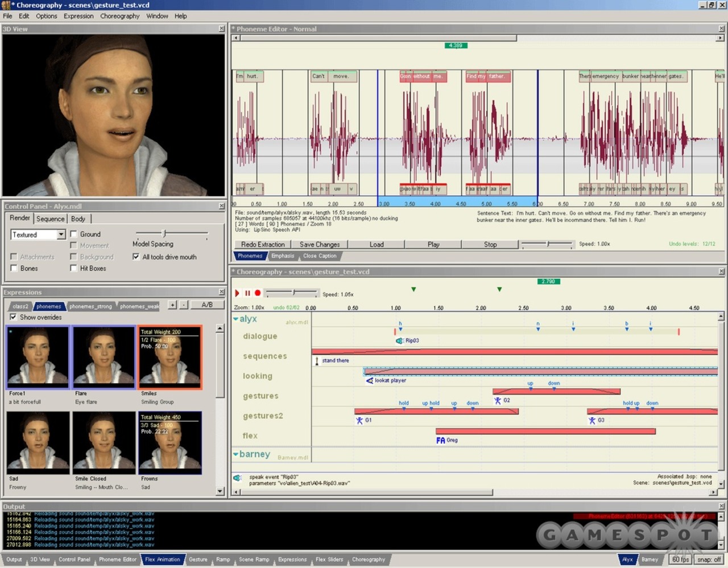The image size is (728, 568).
Task: Open the Options menu
Action: click(46, 16)
